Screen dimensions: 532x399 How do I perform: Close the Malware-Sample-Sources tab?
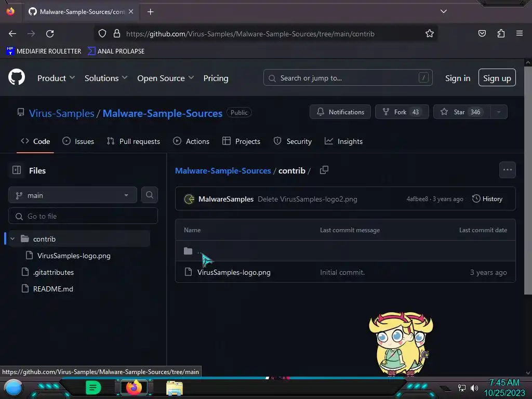coord(131,11)
